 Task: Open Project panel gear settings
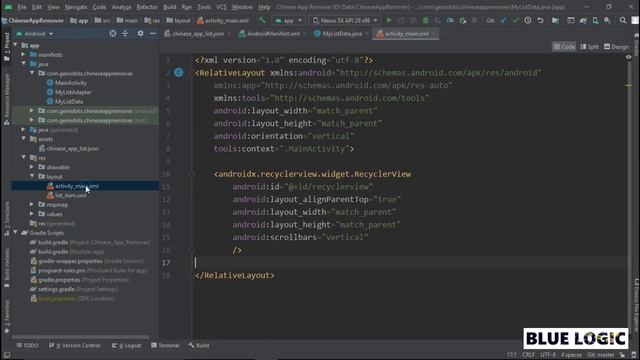pos(140,33)
